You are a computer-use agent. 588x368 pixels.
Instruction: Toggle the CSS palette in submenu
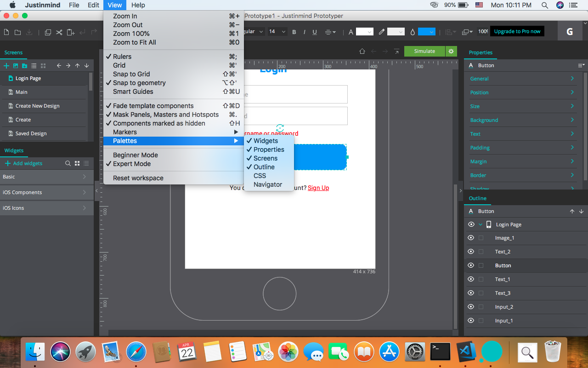point(260,176)
